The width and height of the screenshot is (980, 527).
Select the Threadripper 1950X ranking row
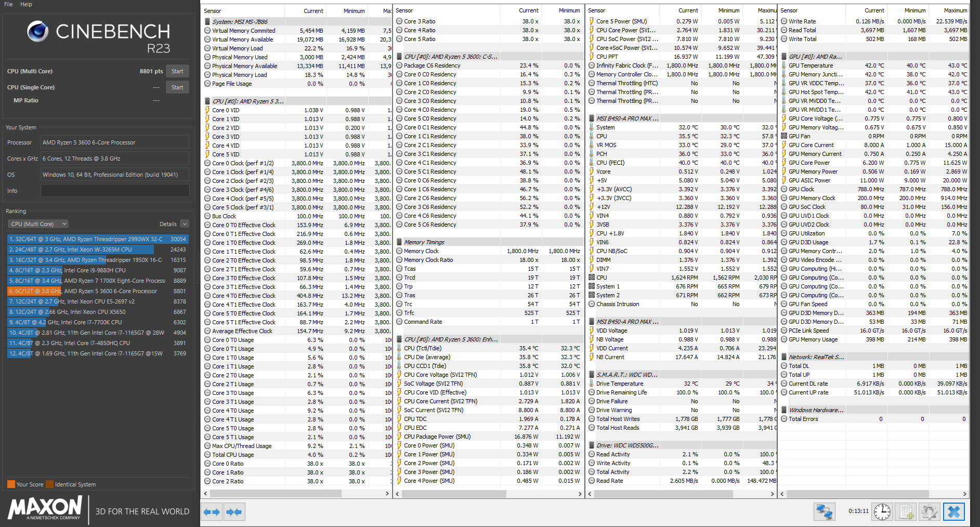pyautogui.click(x=98, y=260)
